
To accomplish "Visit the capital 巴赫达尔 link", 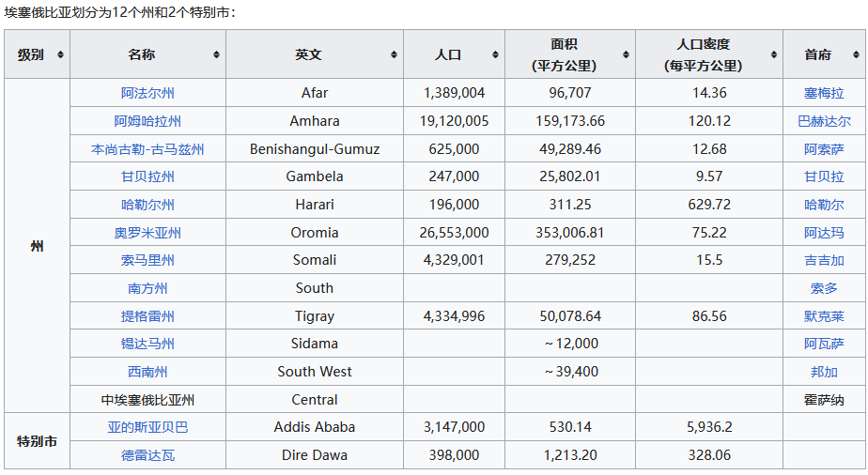I will 824,121.
